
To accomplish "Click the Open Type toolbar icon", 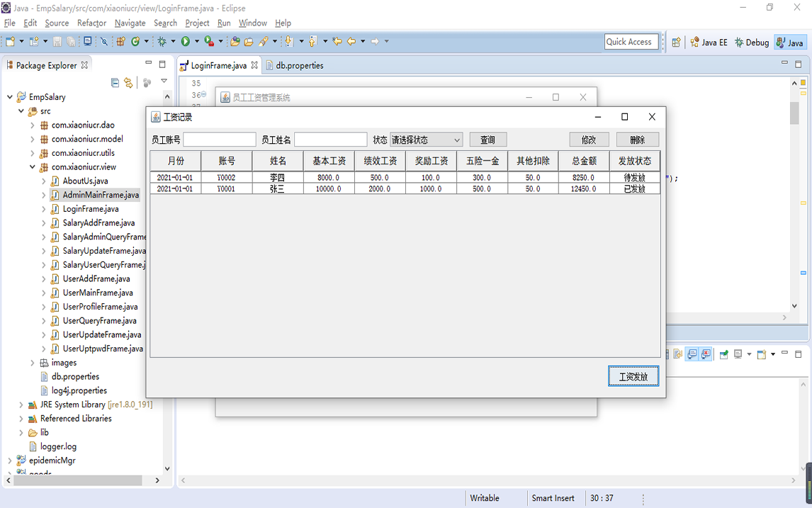I will (235, 41).
